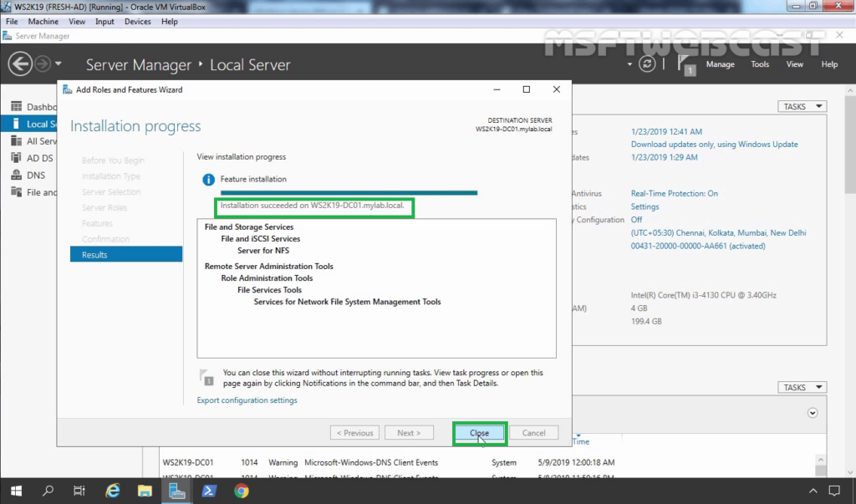Viewport: 856px width, 504px height.
Task: Select File and Storage Services sidebar icon
Action: (x=17, y=192)
